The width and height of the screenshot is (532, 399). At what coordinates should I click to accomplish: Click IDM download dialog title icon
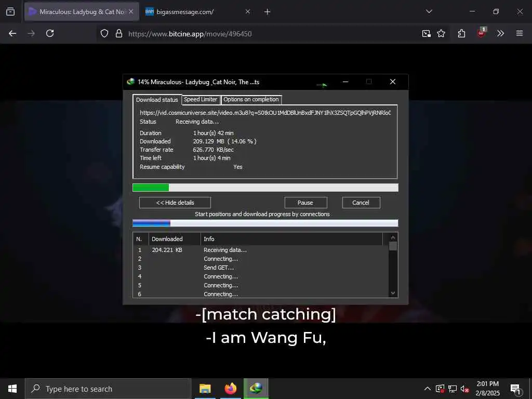[x=130, y=82]
